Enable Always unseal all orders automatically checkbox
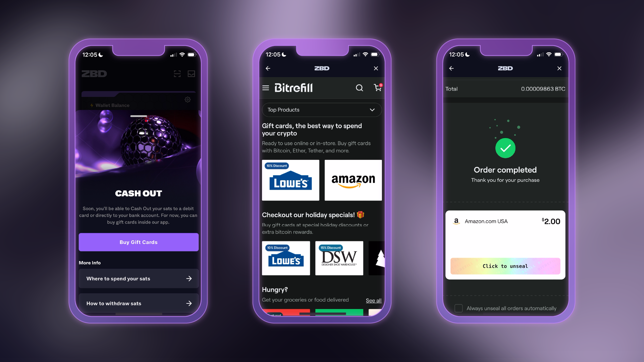This screenshot has width=644, height=362. [x=459, y=308]
